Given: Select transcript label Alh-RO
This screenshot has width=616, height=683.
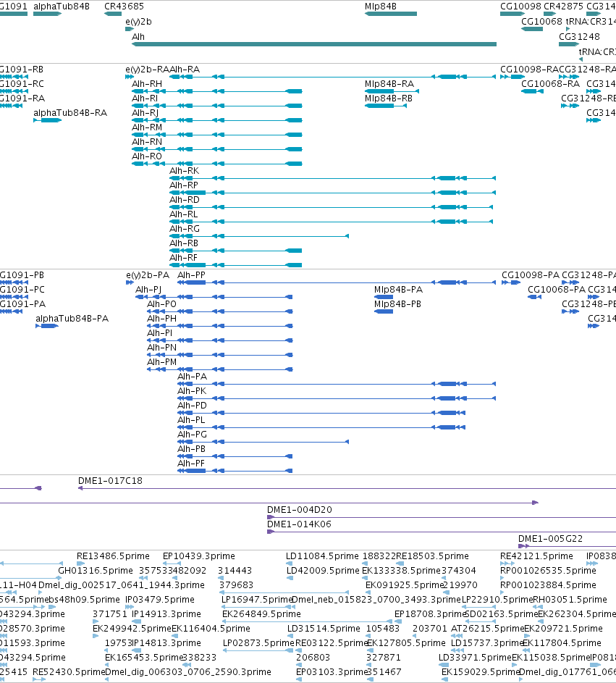Looking at the screenshot, I should coord(147,156).
